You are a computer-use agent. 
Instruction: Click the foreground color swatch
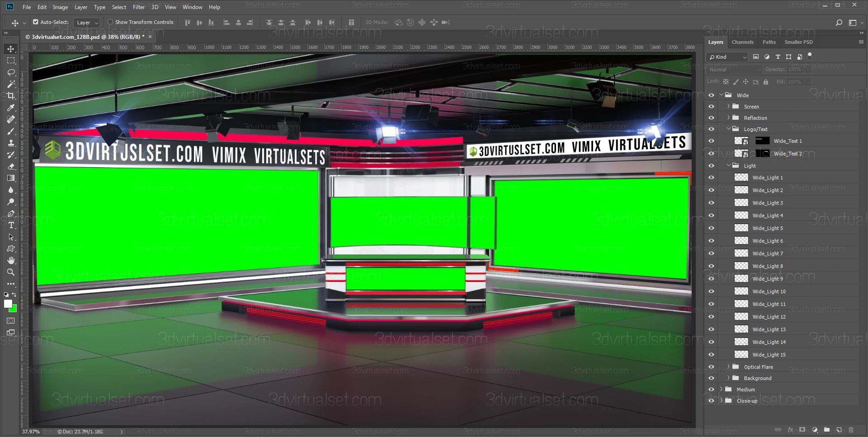click(8, 304)
